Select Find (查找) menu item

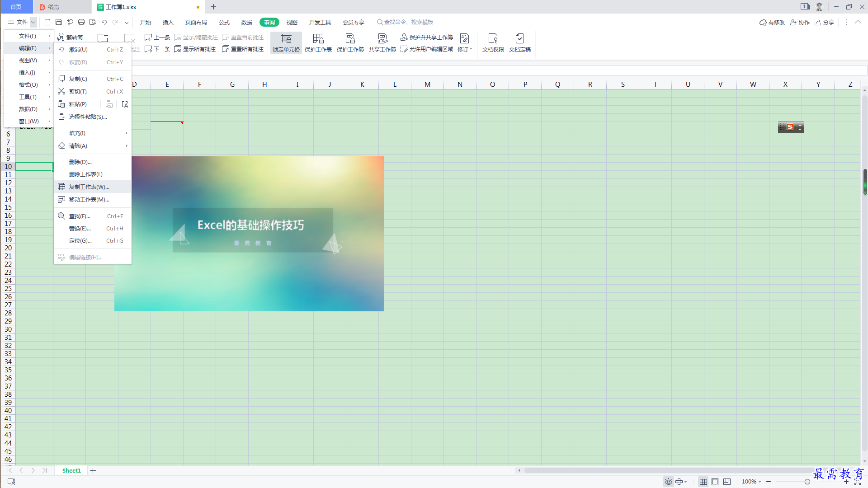coord(93,216)
